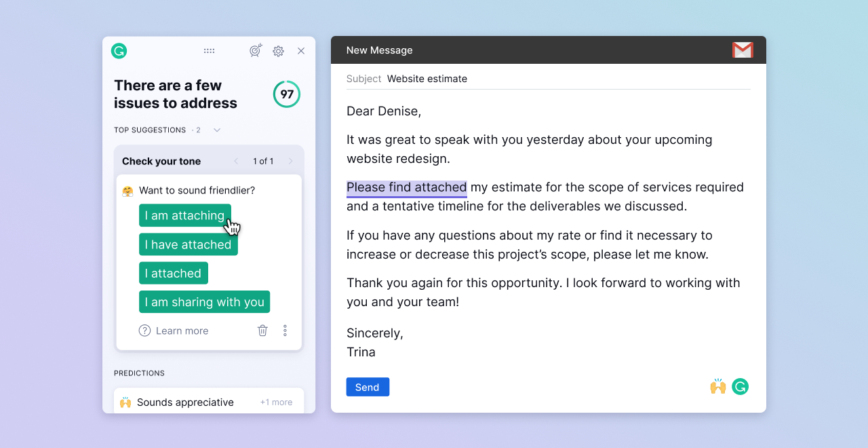
Task: Click the overall score circle showing 97
Action: tap(287, 94)
